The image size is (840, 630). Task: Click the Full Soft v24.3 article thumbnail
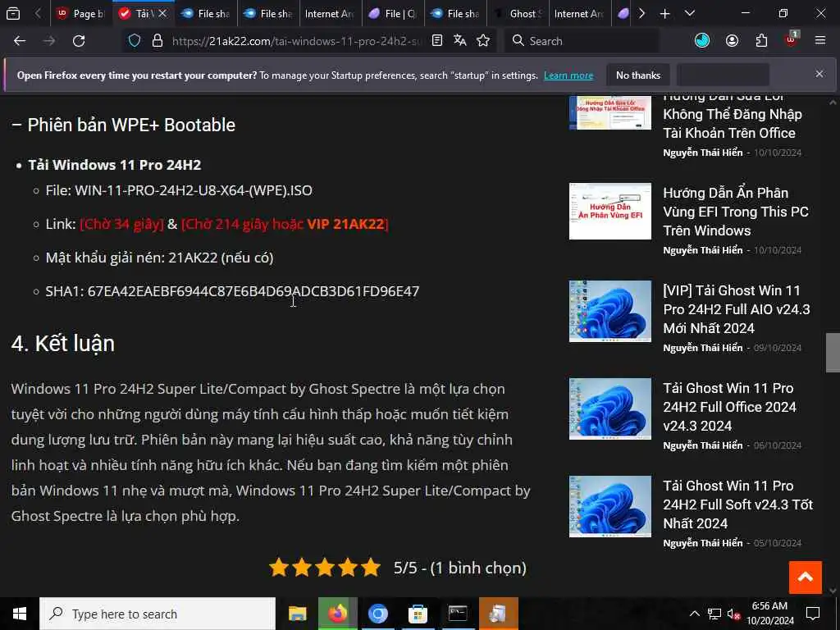coord(610,506)
